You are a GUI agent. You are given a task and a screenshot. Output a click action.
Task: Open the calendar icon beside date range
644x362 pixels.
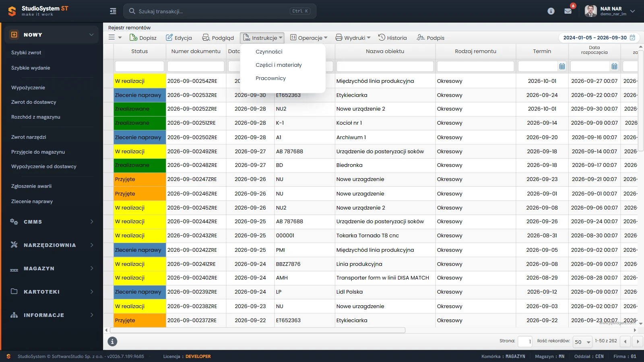click(x=632, y=37)
